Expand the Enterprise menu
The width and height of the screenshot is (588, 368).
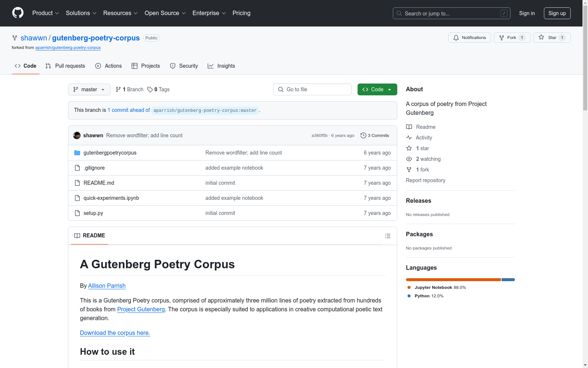(x=209, y=13)
